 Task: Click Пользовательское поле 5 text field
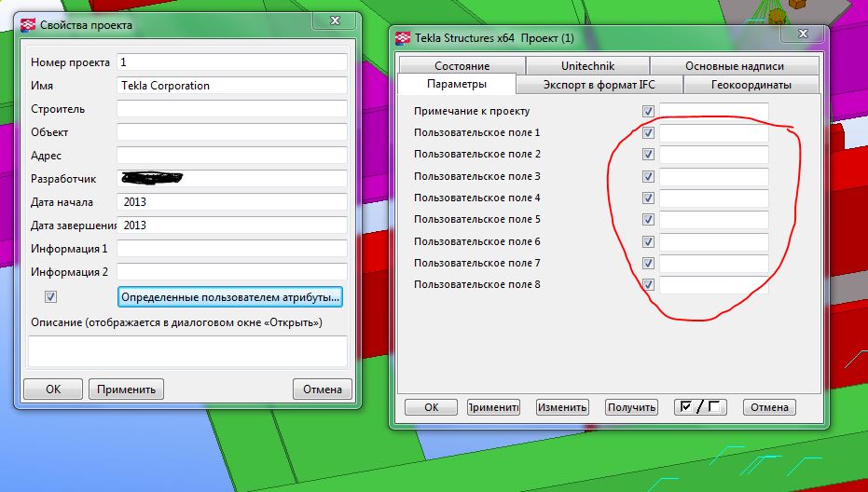tap(713, 220)
